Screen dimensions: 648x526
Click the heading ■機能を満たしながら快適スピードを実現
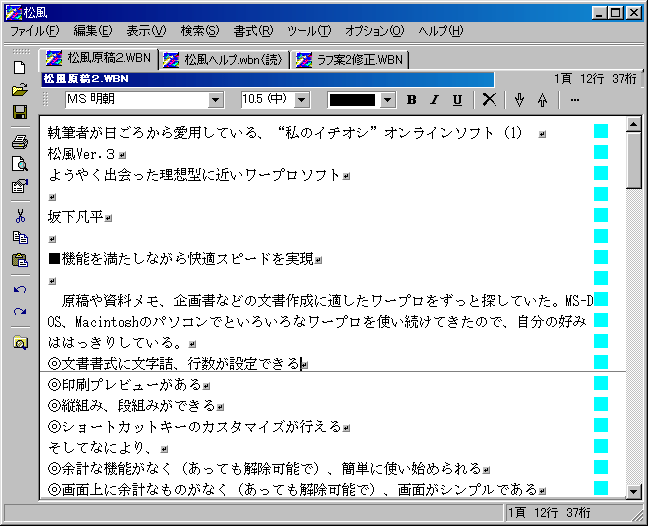181,259
